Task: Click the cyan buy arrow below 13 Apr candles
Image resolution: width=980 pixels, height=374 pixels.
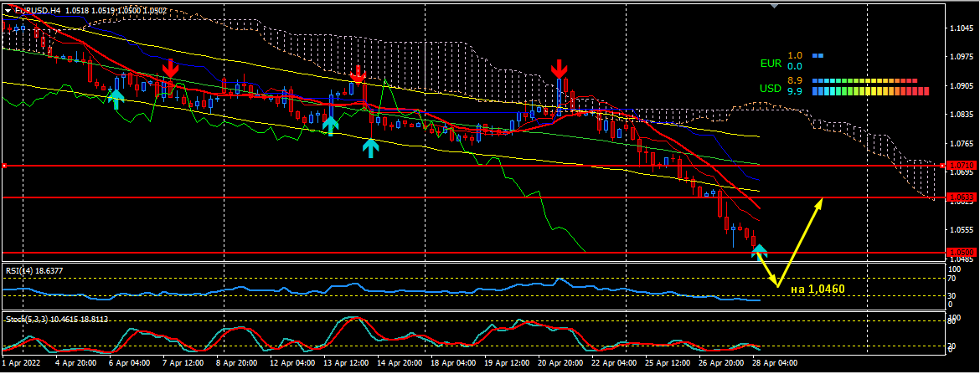Action: [331, 126]
